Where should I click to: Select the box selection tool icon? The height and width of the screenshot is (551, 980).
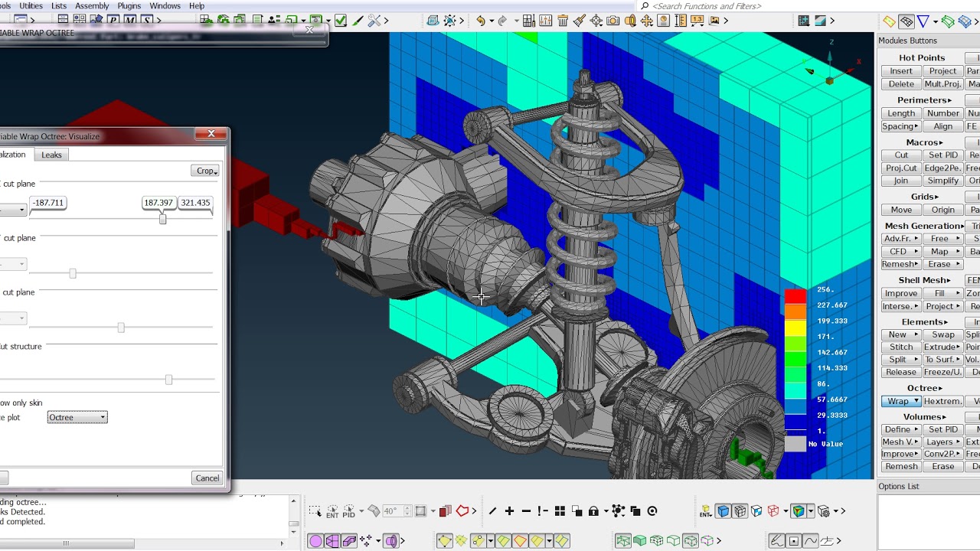pos(315,511)
